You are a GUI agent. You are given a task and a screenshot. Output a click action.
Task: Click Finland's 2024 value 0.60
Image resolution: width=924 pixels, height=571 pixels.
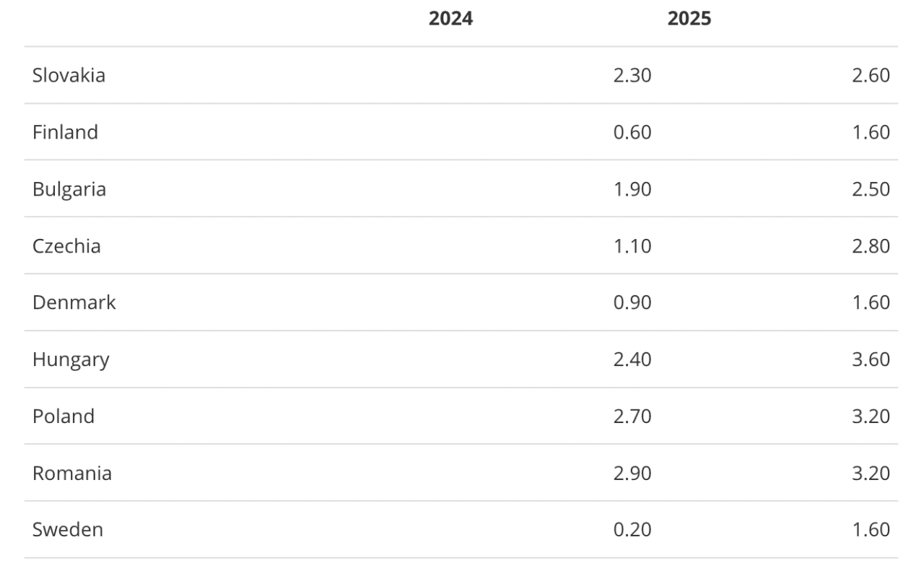point(632,132)
